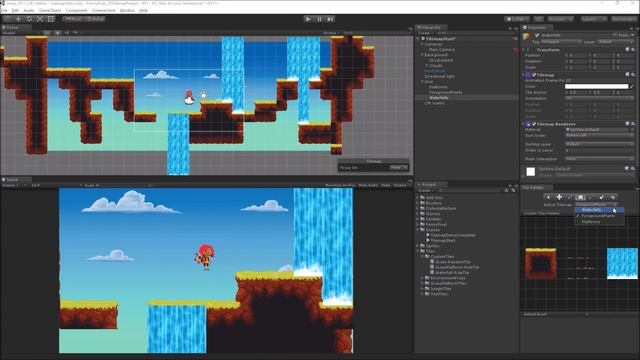Choose the Tile Palette eraser tool
640x360 pixels.
click(x=602, y=197)
